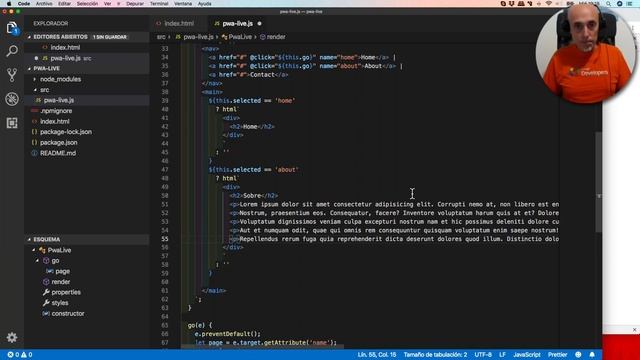This screenshot has height=360, width=640.
Task: Select the properties entry in outline
Action: click(66, 292)
